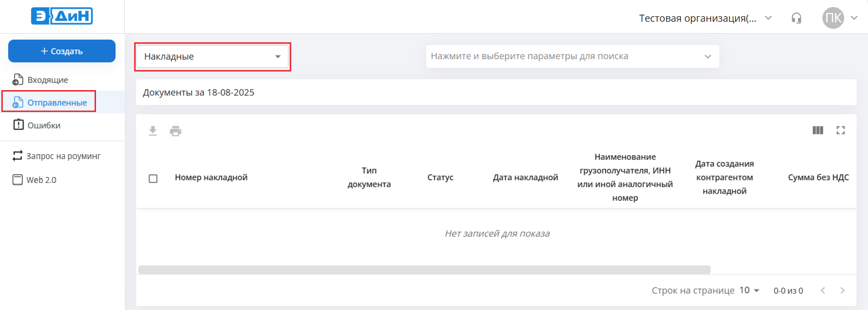Click the ПК user avatar

pyautogui.click(x=833, y=18)
